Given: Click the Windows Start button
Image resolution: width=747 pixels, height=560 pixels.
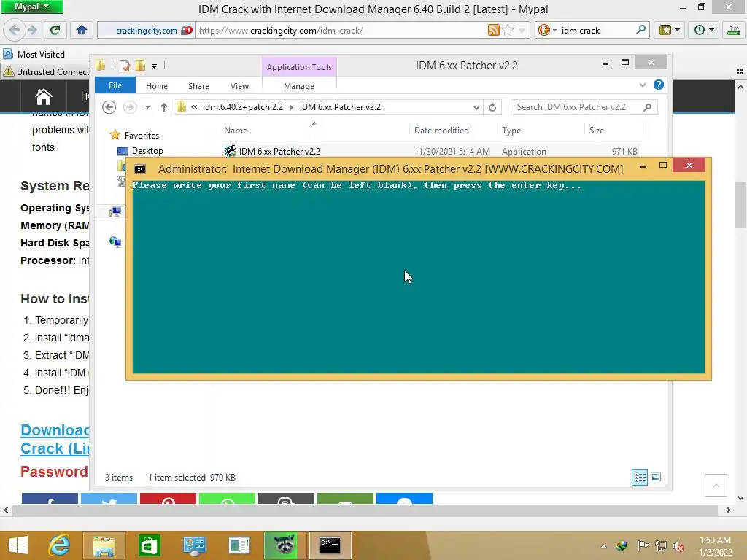Looking at the screenshot, I should pos(18,545).
